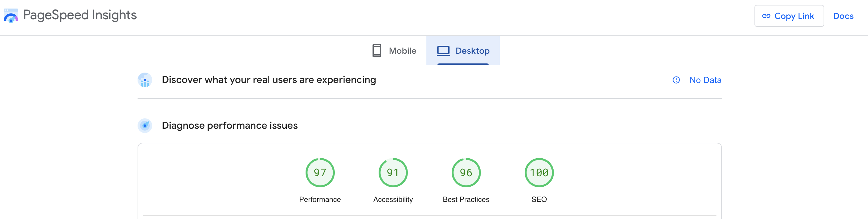This screenshot has height=219, width=868.
Task: Click the link icon in Copy Link
Action: pos(766,16)
